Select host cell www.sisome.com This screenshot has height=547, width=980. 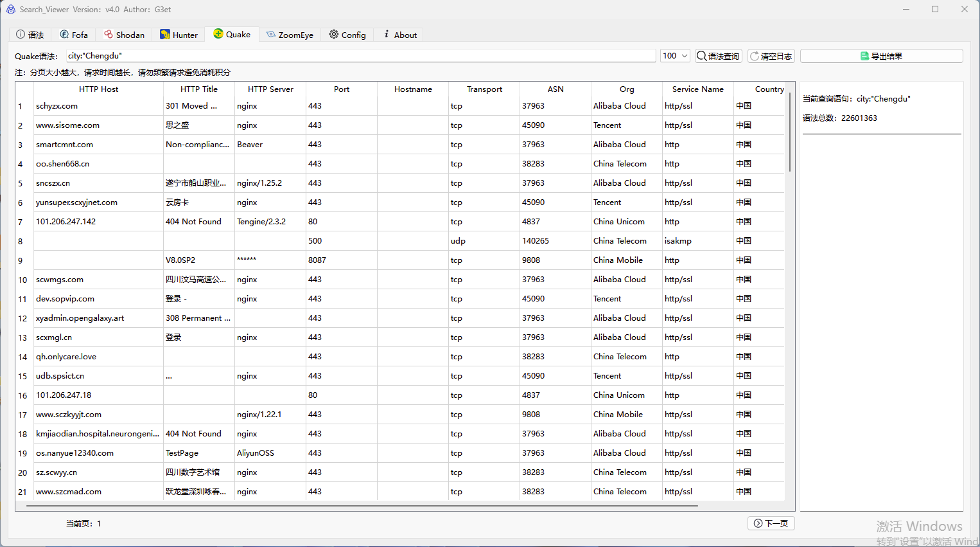pyautogui.click(x=98, y=125)
